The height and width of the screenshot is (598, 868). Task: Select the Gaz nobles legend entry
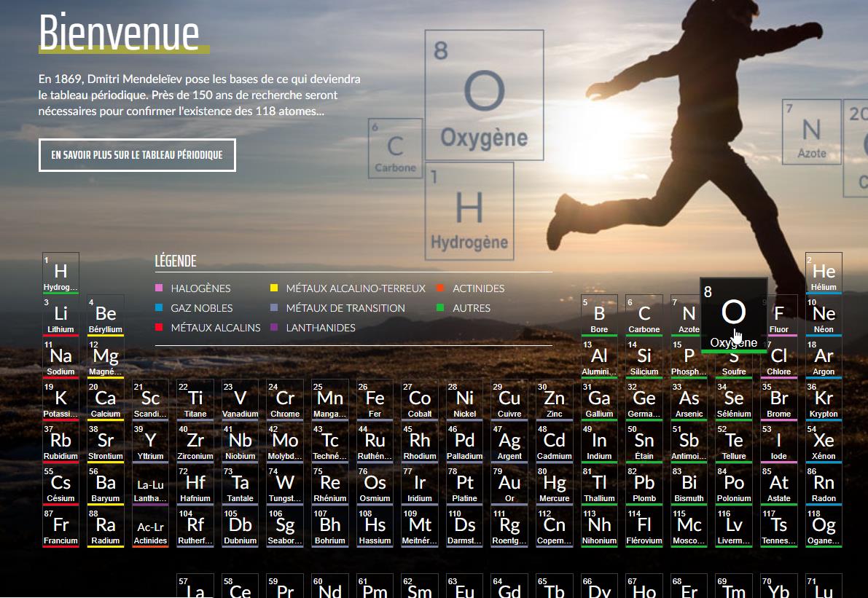(x=201, y=308)
